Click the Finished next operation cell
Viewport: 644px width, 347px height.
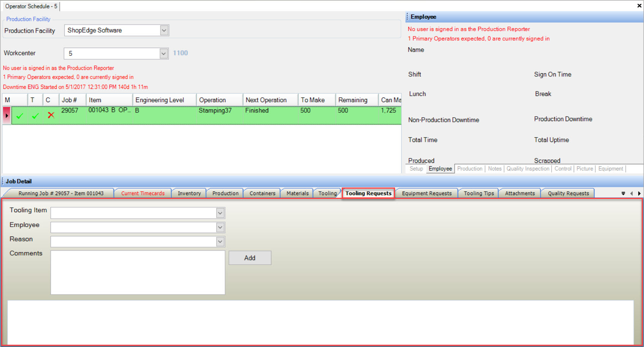(270, 115)
